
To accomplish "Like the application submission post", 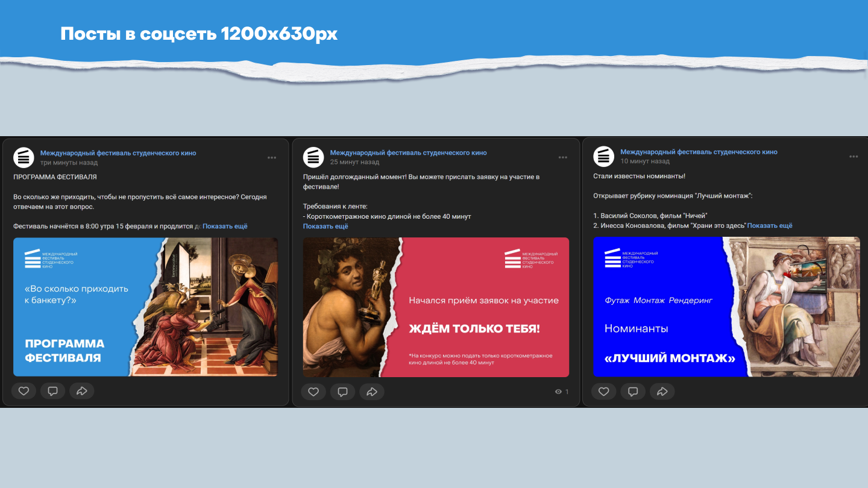I will [x=313, y=392].
